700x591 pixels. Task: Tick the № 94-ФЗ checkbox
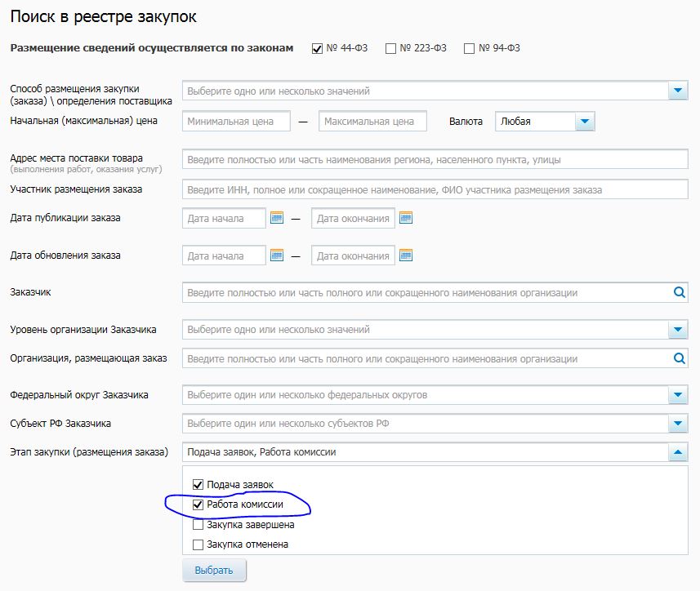coord(469,48)
